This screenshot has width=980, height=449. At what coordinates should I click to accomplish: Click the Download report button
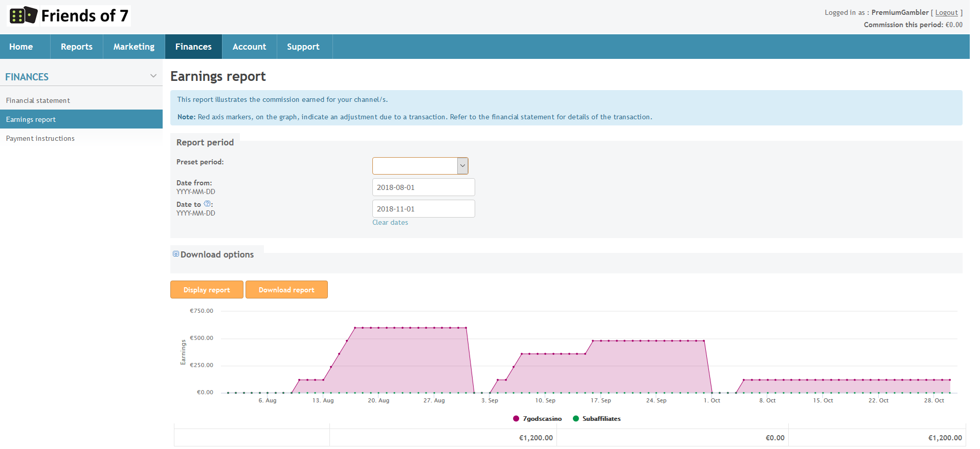[286, 290]
